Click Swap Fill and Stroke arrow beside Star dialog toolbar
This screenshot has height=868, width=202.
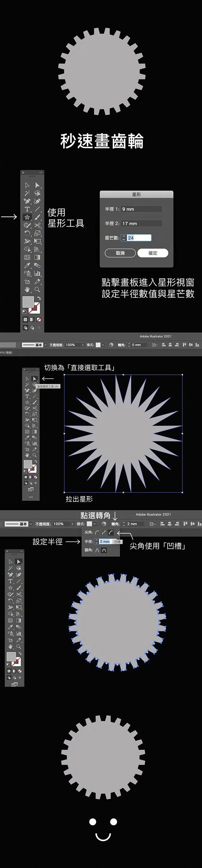39,298
